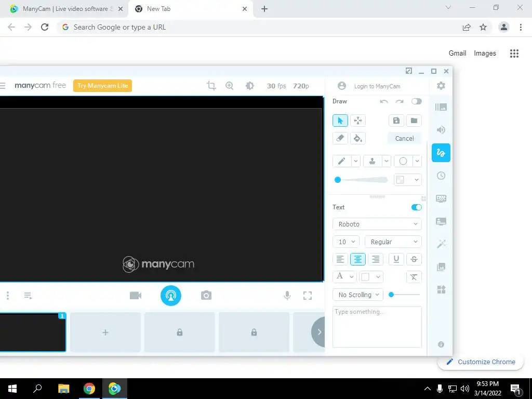Open a new Chrome tab with plus

[264, 9]
